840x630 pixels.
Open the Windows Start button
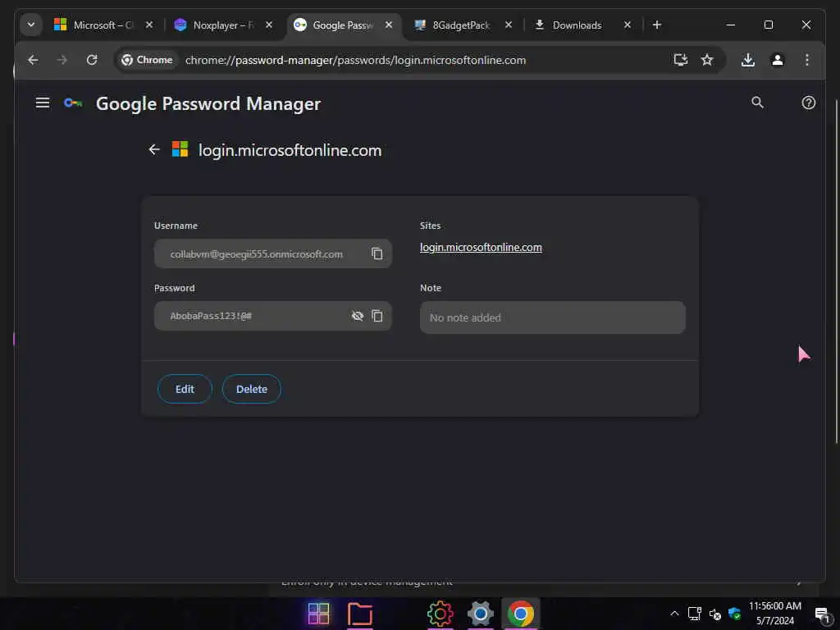(x=319, y=614)
